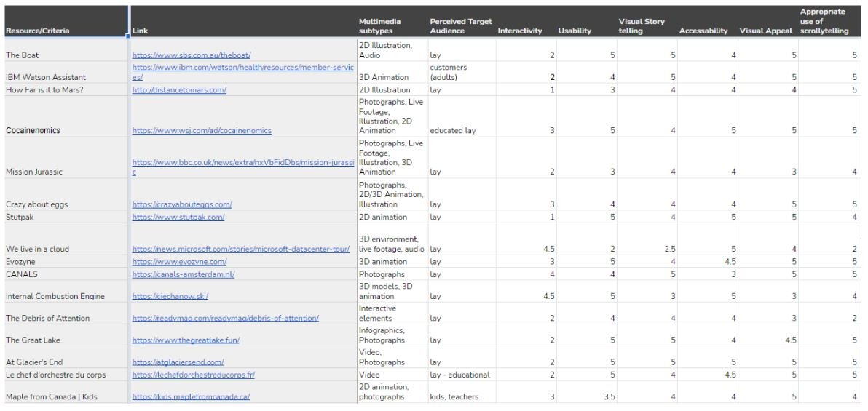Select the Perceived Target Audience header
868x411 pixels.
[461, 22]
